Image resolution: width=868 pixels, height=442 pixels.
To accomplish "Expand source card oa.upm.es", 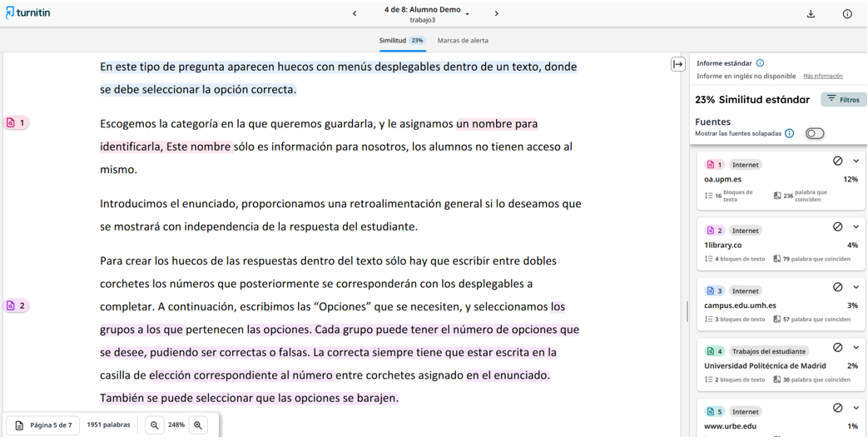I will click(x=856, y=161).
